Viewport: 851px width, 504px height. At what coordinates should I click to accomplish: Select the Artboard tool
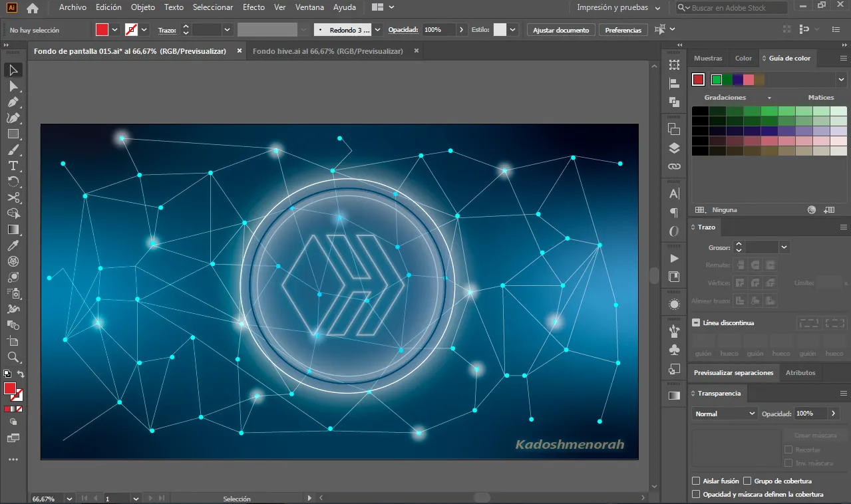pyautogui.click(x=13, y=341)
